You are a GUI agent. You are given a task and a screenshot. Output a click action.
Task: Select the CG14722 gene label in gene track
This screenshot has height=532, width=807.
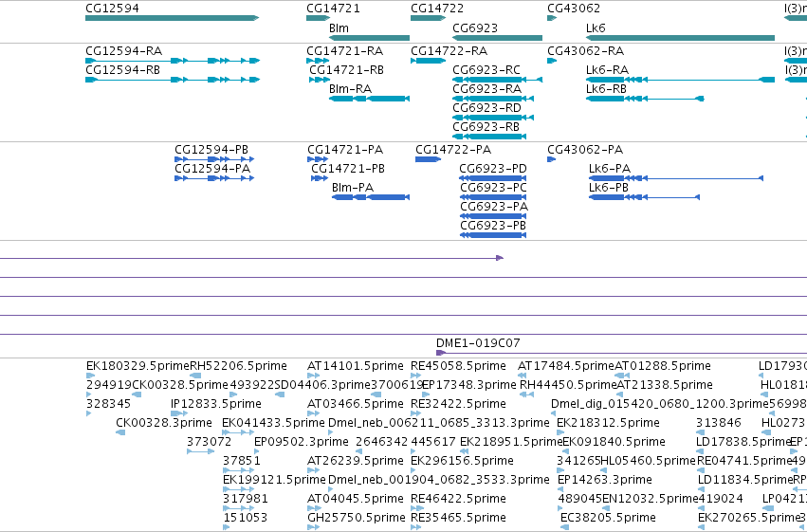pos(437,9)
